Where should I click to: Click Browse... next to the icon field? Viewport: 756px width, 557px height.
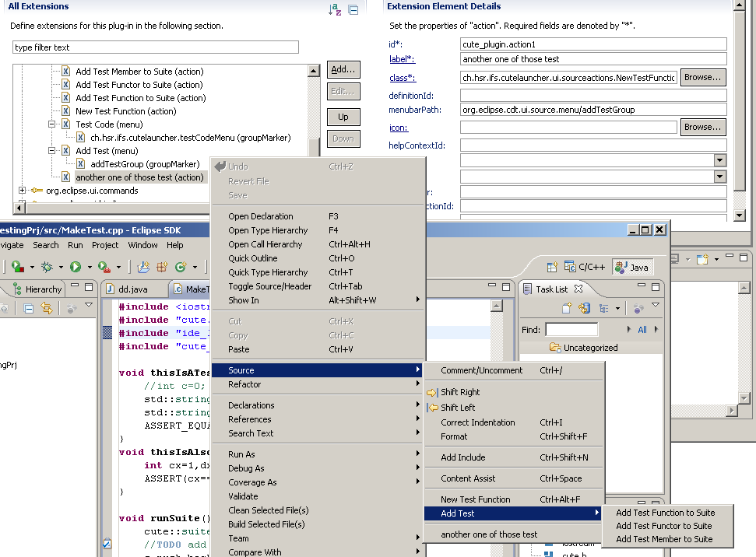(x=703, y=128)
